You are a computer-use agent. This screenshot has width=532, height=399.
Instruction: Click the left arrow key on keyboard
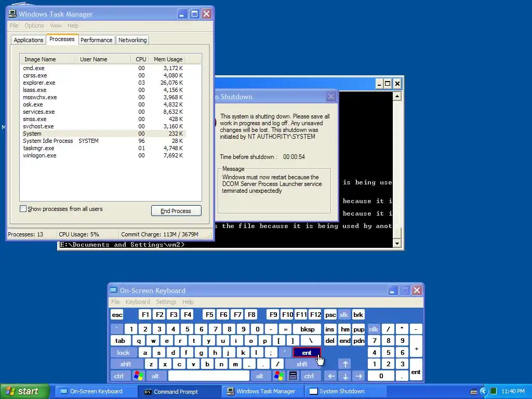[331, 376]
